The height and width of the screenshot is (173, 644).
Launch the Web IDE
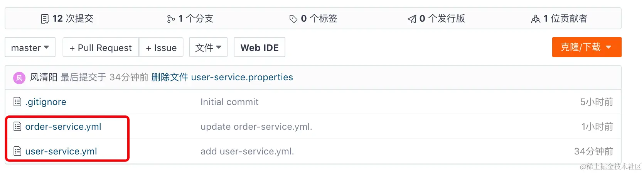(x=260, y=47)
